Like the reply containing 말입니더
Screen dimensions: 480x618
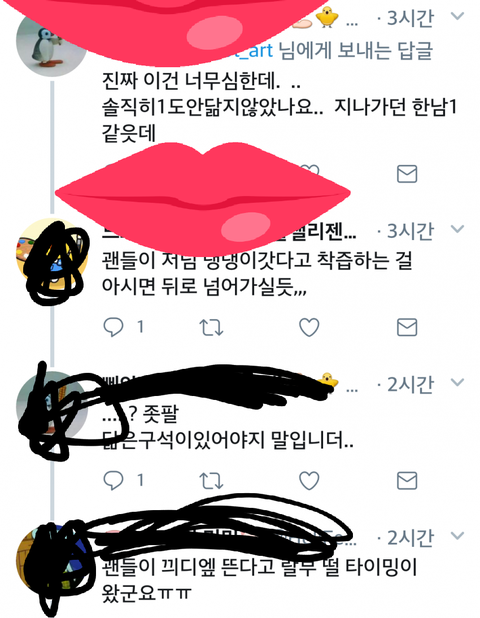tap(309, 480)
